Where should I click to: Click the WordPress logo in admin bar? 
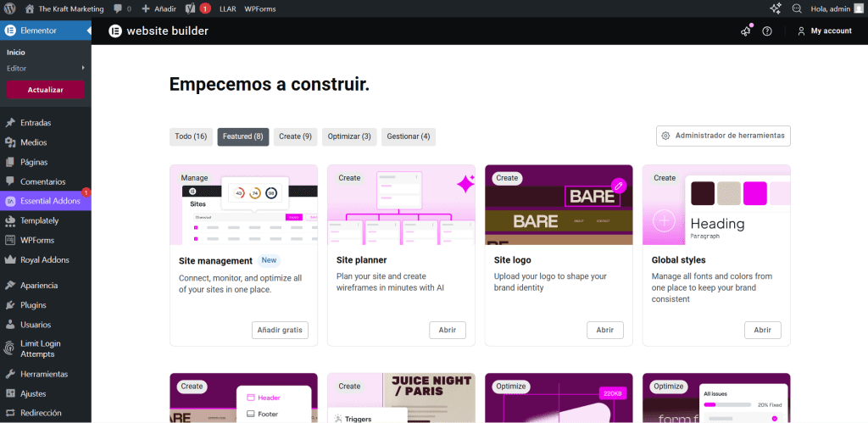(10, 8)
